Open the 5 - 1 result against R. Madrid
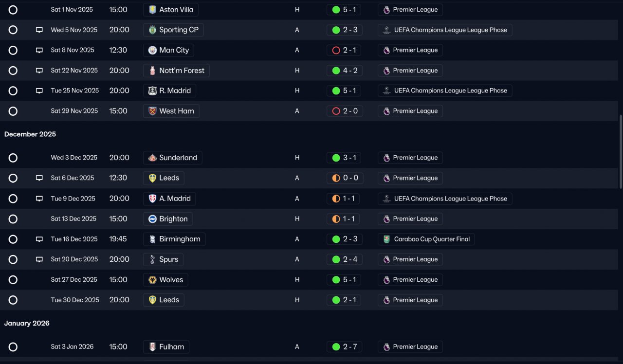Viewport: 623px width, 364px height. [344, 91]
